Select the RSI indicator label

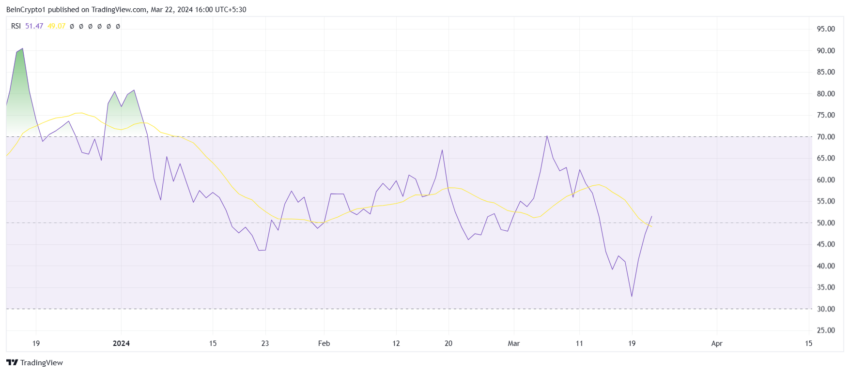coord(16,26)
